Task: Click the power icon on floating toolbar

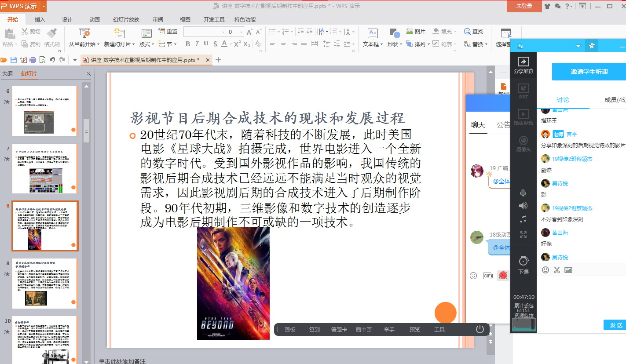Action: 480,329
